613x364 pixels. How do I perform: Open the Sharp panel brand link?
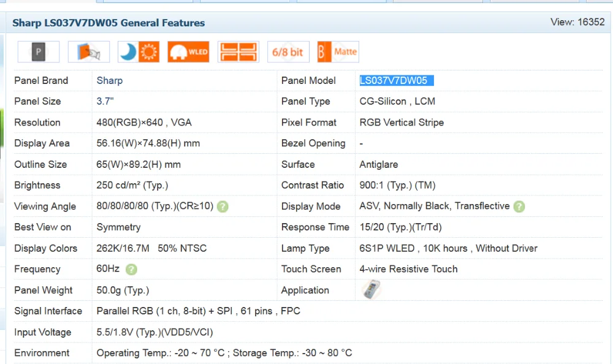click(x=110, y=80)
